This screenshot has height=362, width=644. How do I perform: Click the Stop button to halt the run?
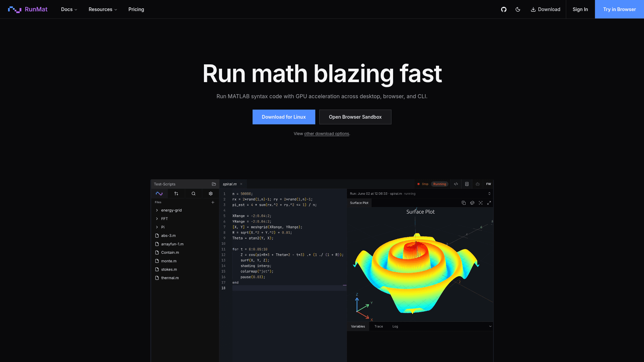(423, 184)
